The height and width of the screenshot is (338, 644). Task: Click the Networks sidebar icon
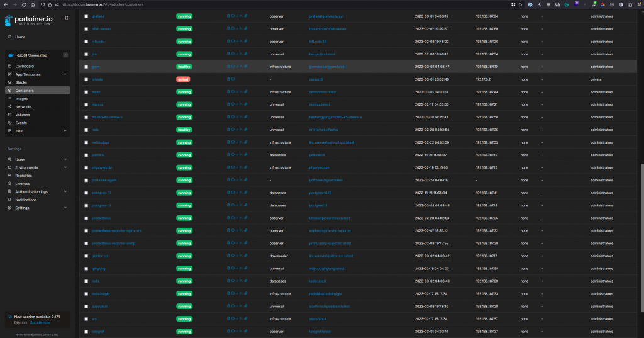[10, 106]
